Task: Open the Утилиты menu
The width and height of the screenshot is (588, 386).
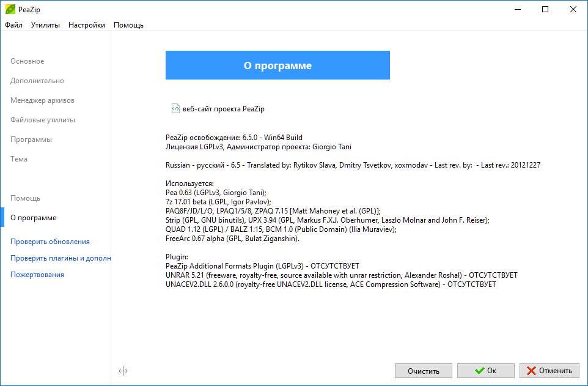Action: coord(45,25)
